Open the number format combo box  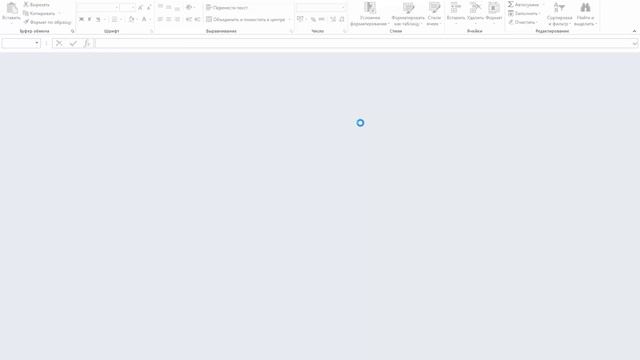pyautogui.click(x=321, y=7)
